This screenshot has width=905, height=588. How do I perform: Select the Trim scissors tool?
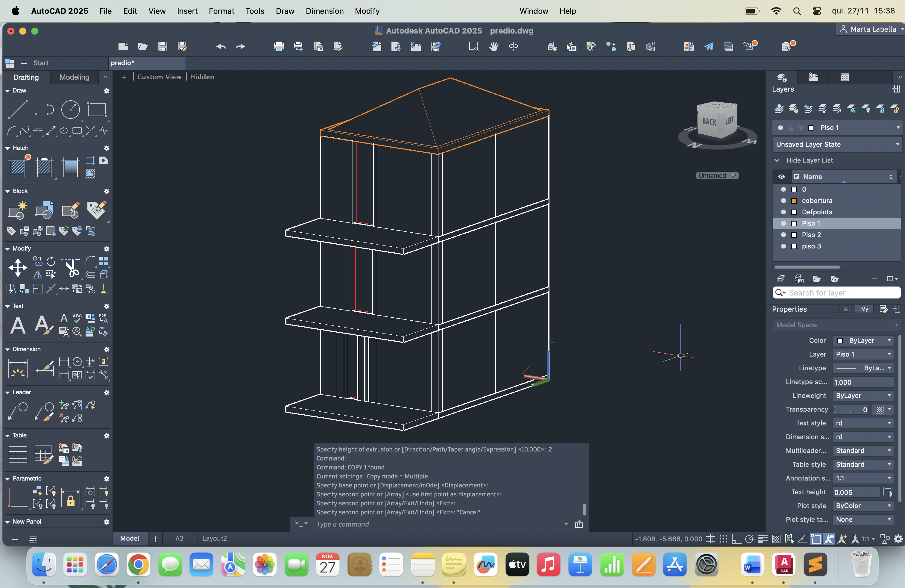(x=72, y=268)
